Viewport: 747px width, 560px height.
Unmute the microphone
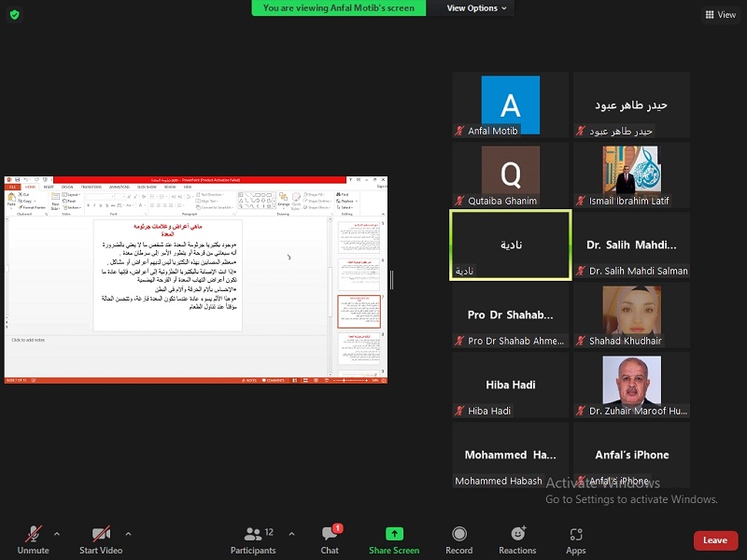click(34, 539)
